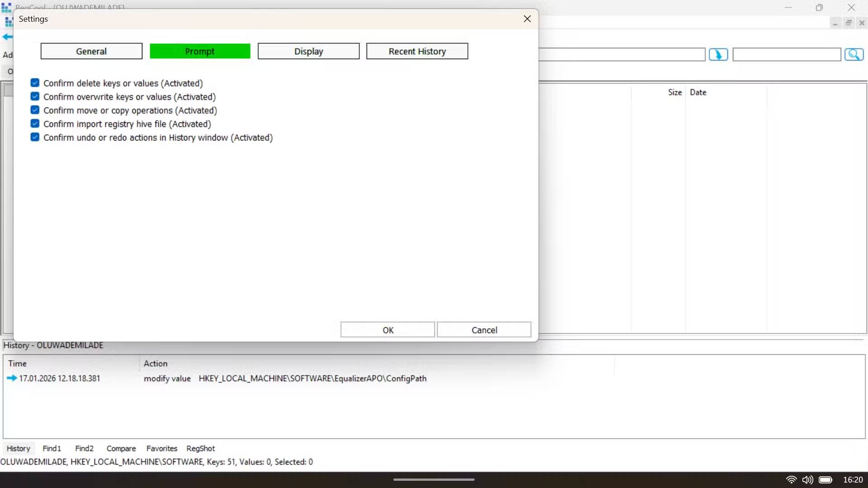Confirm settings with the OK button
This screenshot has height=488, width=868.
click(x=387, y=329)
